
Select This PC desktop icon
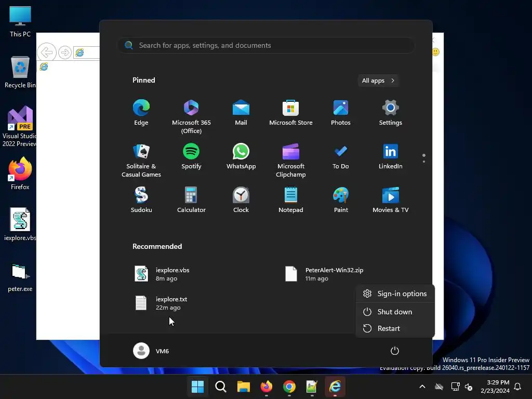click(x=20, y=22)
